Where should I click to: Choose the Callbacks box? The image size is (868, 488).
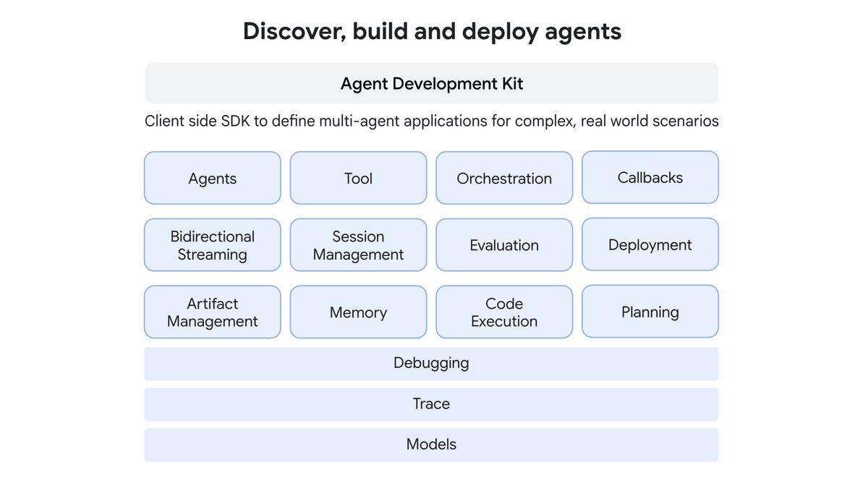coord(650,177)
